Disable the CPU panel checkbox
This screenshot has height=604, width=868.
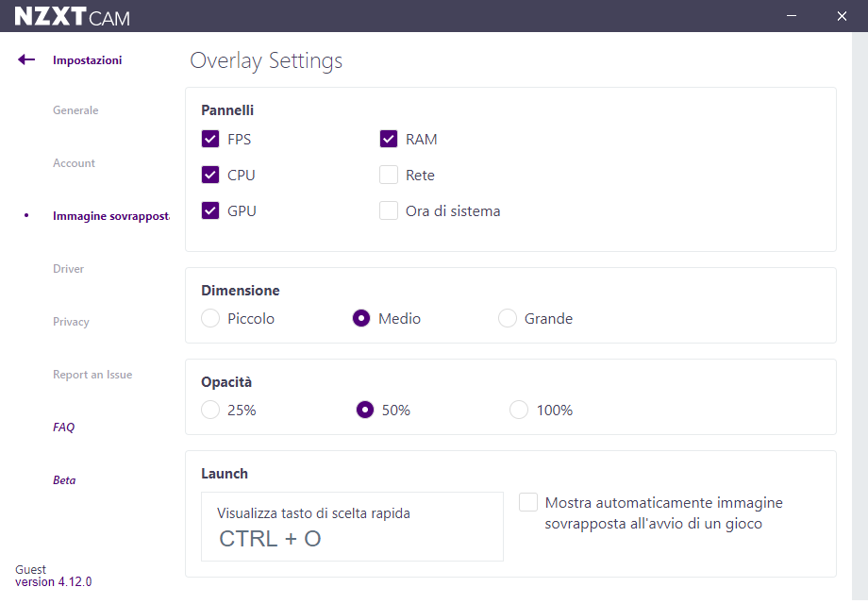click(x=210, y=176)
